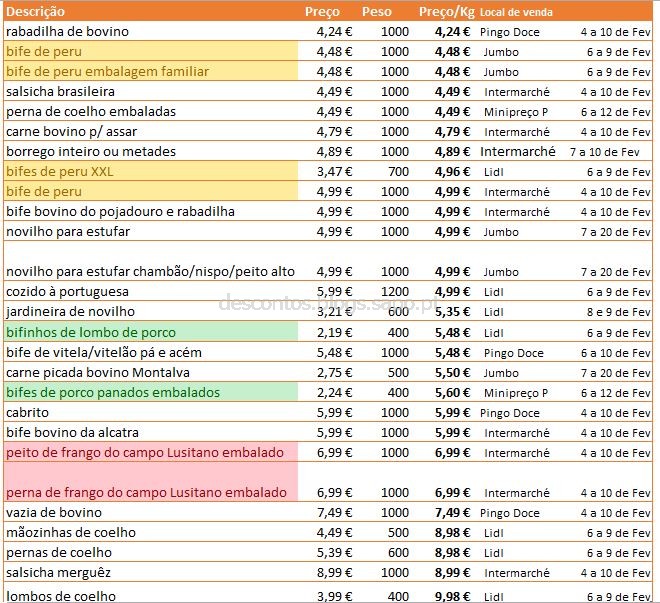660x603 pixels.
Task: Click the 4,96 € price per kg
Action: tap(452, 172)
